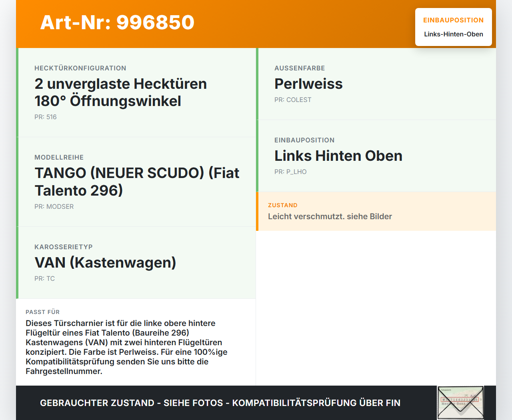Viewport: 512px width, 420px height.
Task: Click the 'PR: TC' code
Action: 44,278
